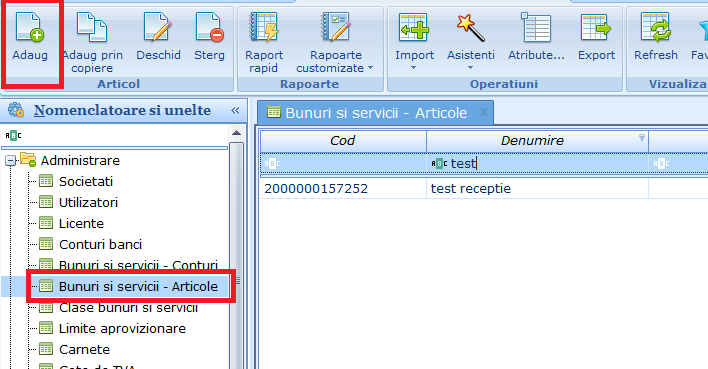Expand the Rapoarte customizate dropdown arrow
Screen dimensions: 708x369
click(x=371, y=68)
